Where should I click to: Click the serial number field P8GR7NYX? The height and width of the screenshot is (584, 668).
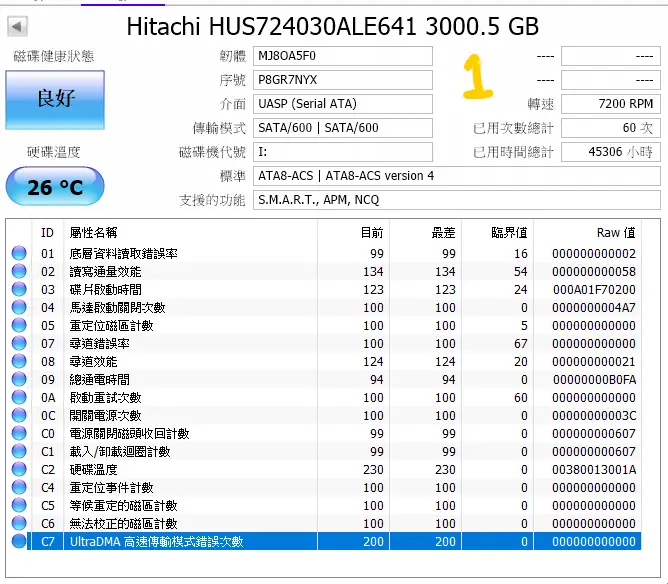click(x=343, y=80)
